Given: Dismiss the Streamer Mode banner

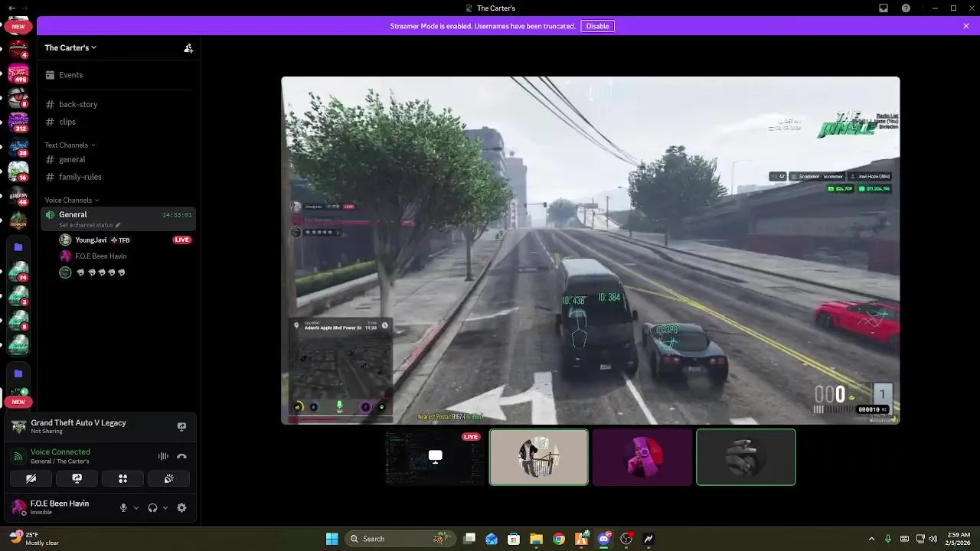Looking at the screenshot, I should [966, 26].
